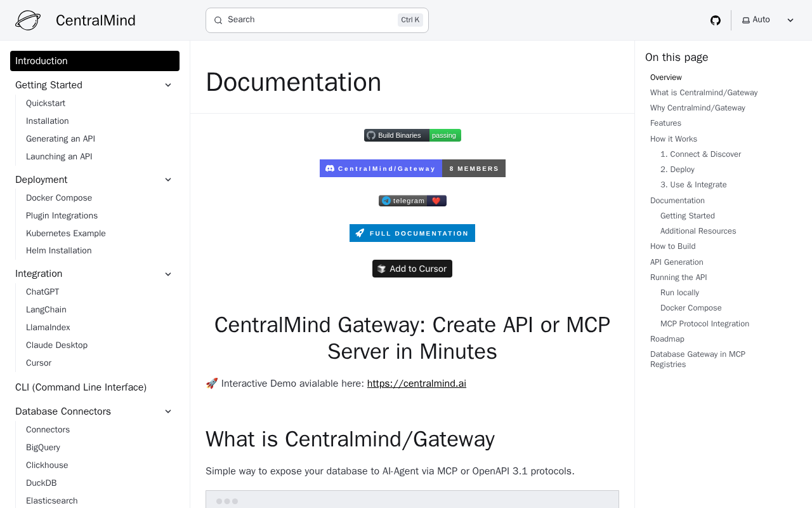812x508 pixels.
Task: Click the Telegram badge
Action: (412, 201)
